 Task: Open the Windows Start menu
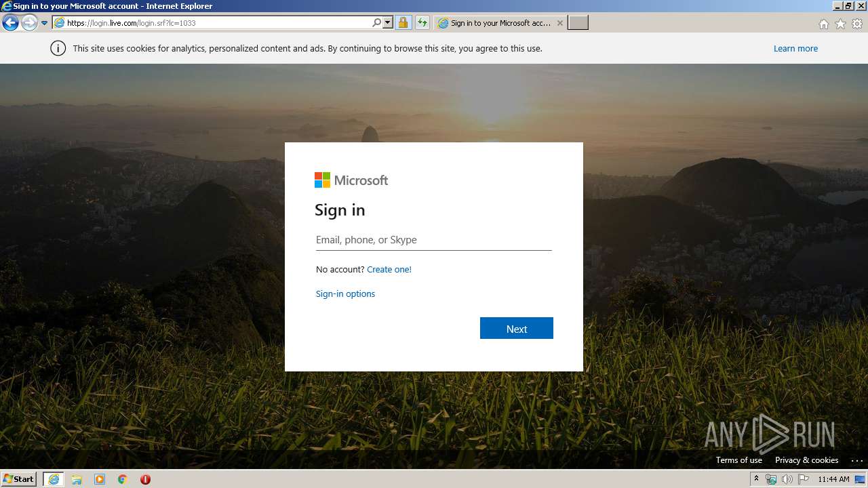[18, 479]
